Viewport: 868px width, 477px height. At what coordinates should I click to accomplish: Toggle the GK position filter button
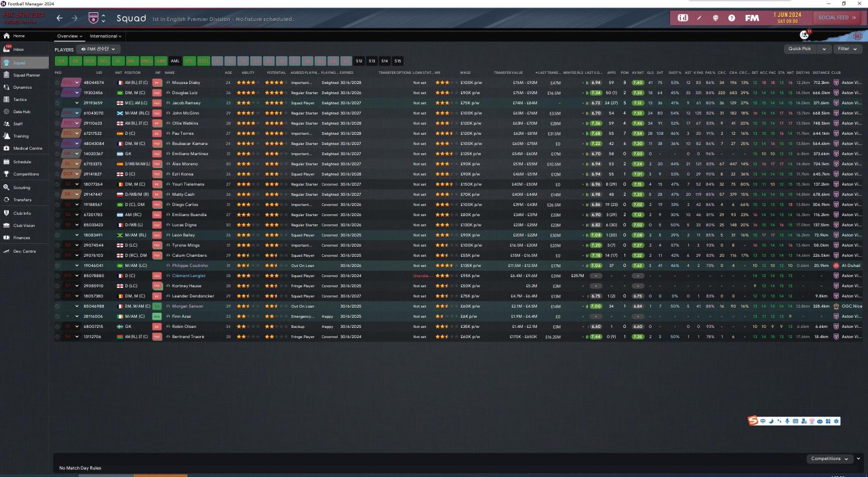[x=61, y=61]
